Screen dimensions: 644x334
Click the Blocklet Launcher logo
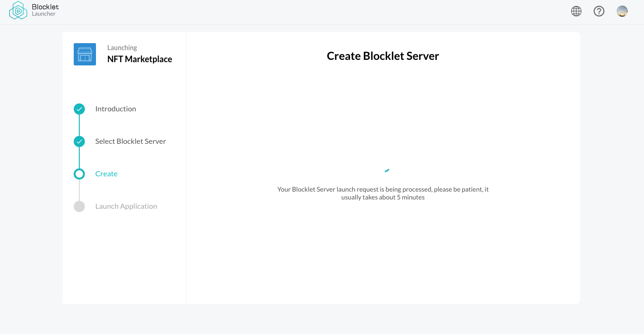point(18,11)
